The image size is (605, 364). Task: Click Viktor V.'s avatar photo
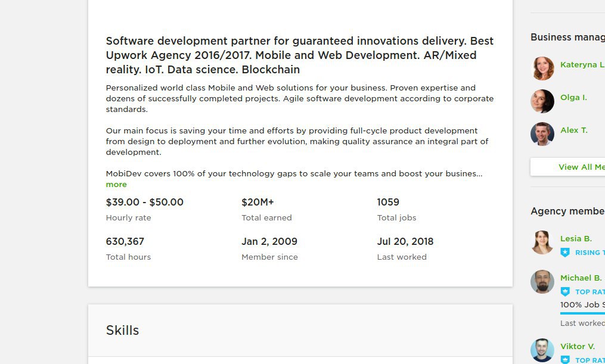click(x=542, y=350)
